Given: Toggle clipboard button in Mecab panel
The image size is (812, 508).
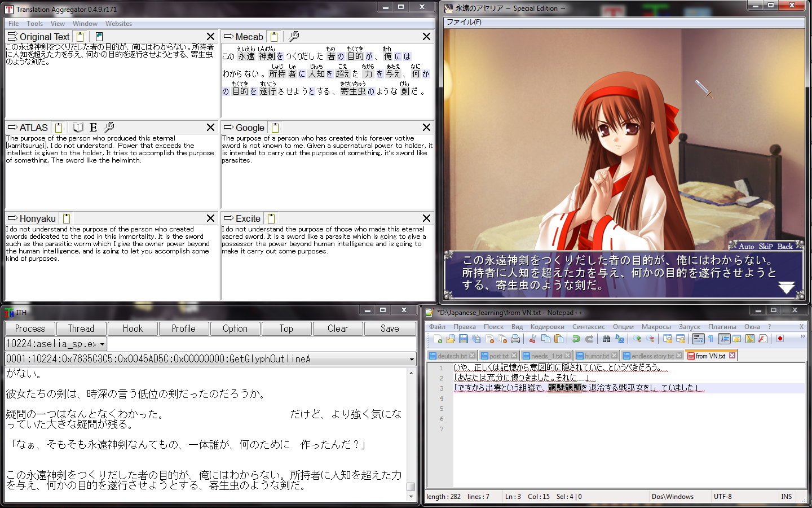Looking at the screenshot, I should tap(273, 37).
